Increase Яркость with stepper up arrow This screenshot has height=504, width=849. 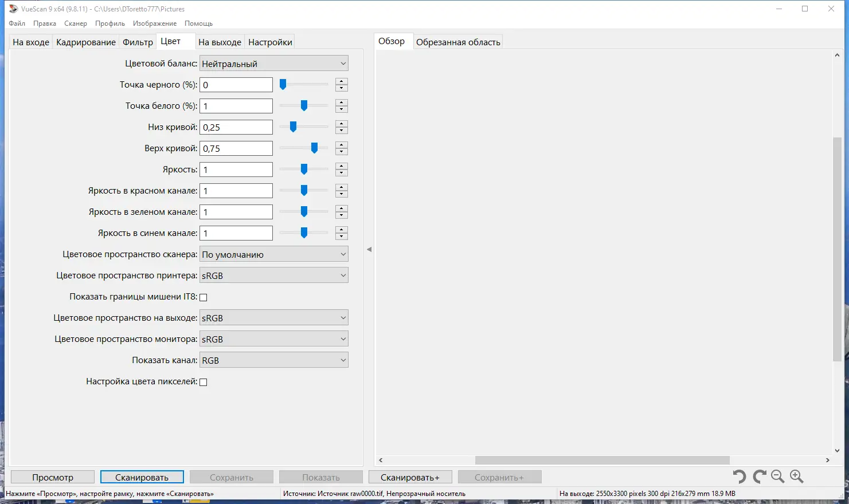342,166
